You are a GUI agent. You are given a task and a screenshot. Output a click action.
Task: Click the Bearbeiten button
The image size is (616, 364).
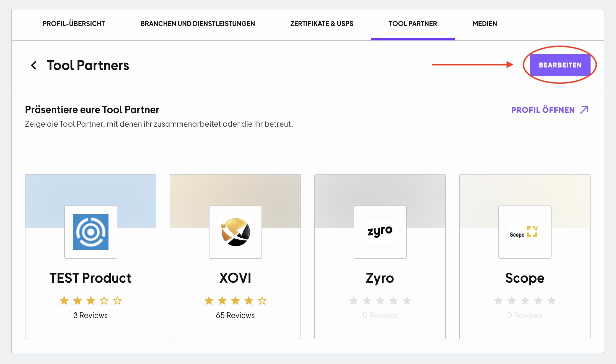(560, 65)
